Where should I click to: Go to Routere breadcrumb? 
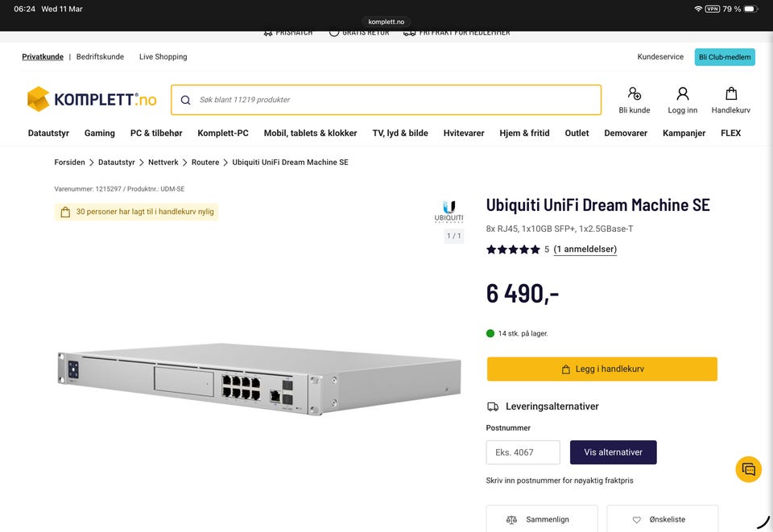click(205, 162)
